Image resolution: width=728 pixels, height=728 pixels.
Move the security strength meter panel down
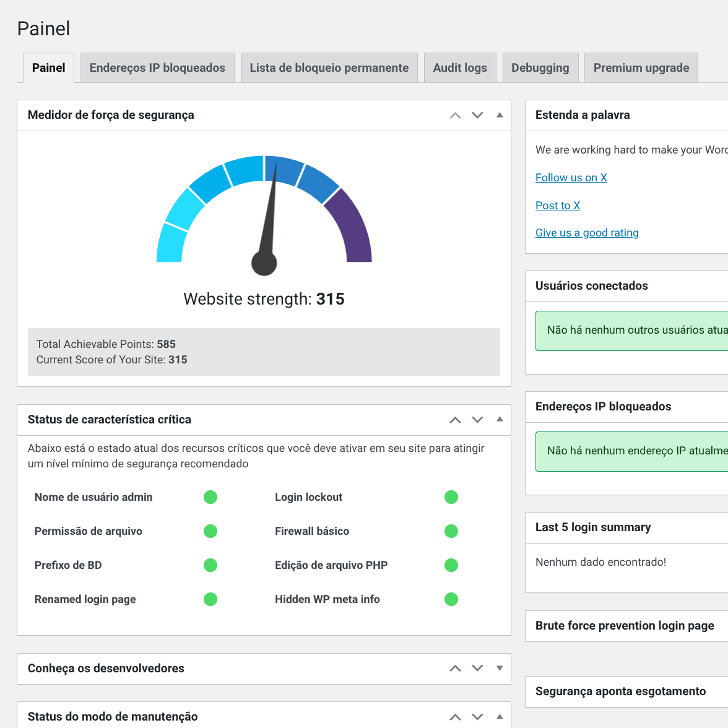(x=477, y=115)
